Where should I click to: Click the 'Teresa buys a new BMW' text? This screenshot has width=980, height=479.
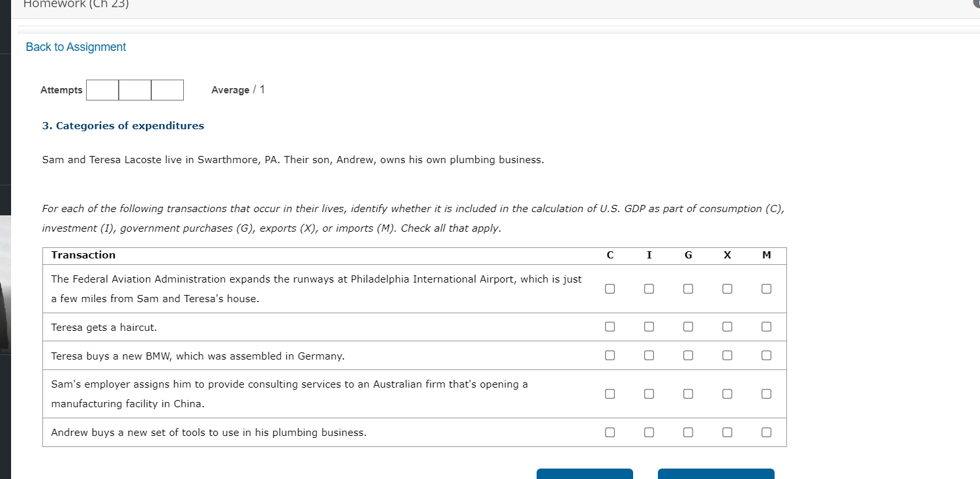coord(111,356)
